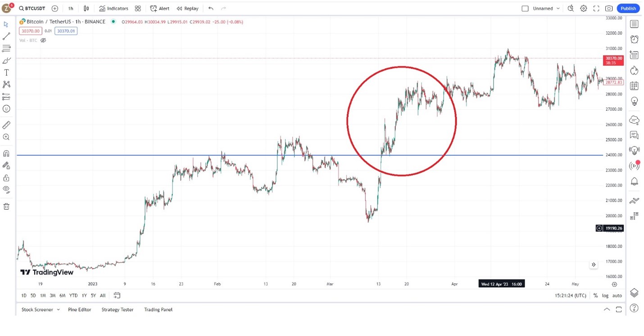Open the 1h timeframe selector

[71, 9]
